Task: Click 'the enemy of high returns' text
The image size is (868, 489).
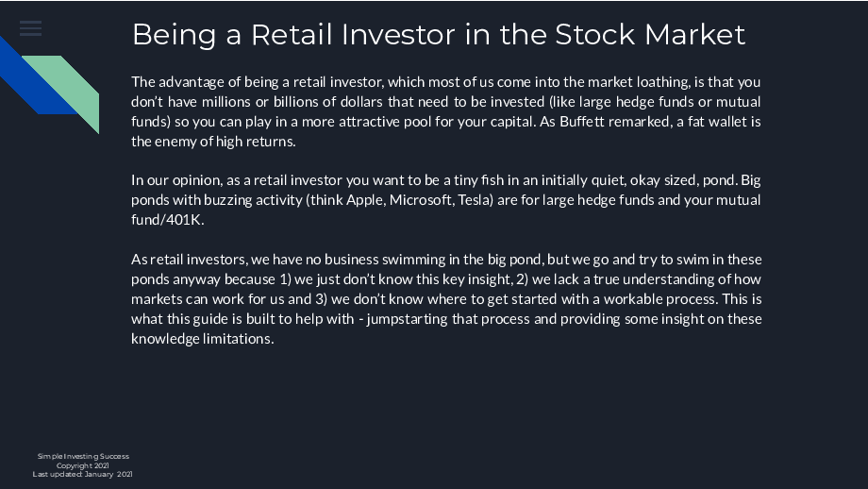Action: tap(213, 142)
